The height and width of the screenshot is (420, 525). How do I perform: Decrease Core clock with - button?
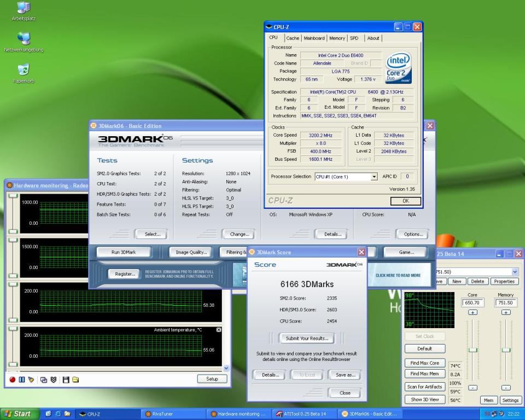point(472,388)
